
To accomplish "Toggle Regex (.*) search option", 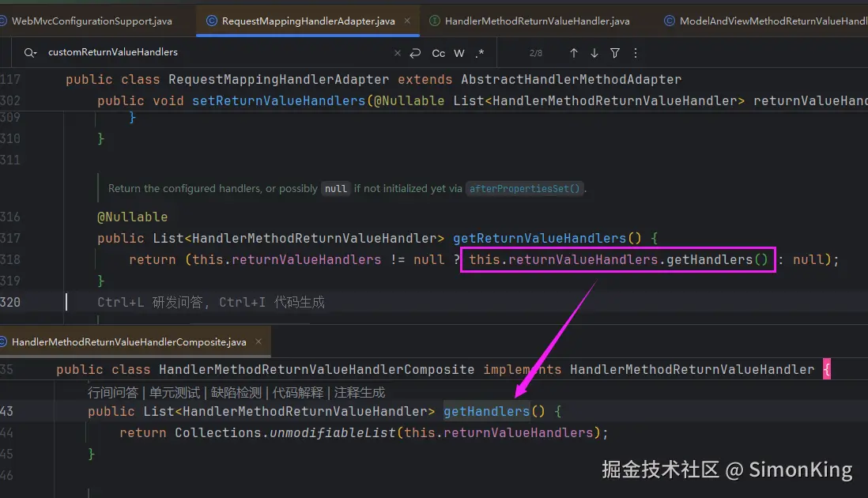I will point(480,53).
